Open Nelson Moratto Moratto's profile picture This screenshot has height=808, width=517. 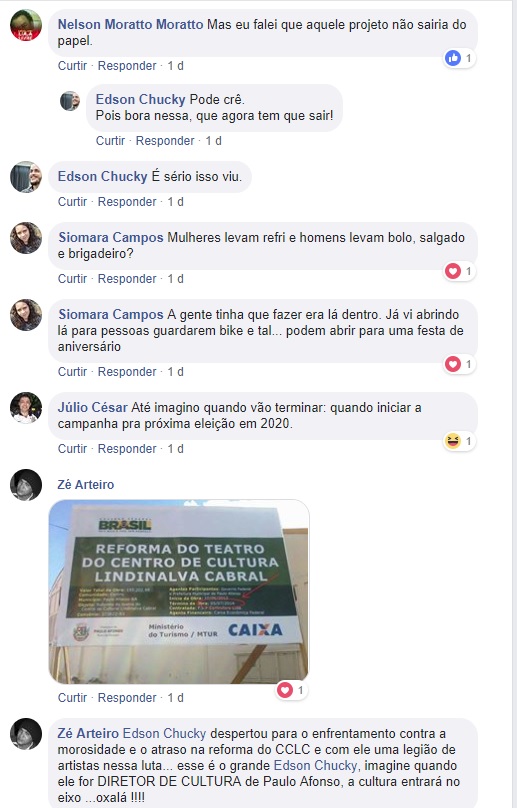(26, 25)
